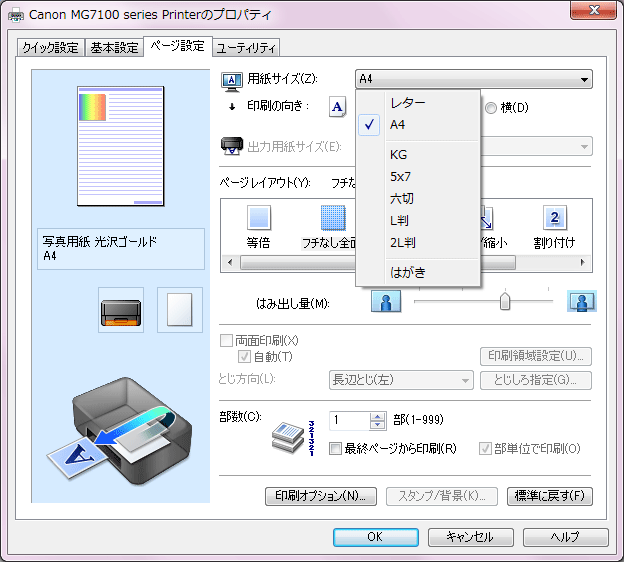Toggle the 部単位で印刷(O) checkbox
The image size is (624, 562).
click(x=485, y=449)
